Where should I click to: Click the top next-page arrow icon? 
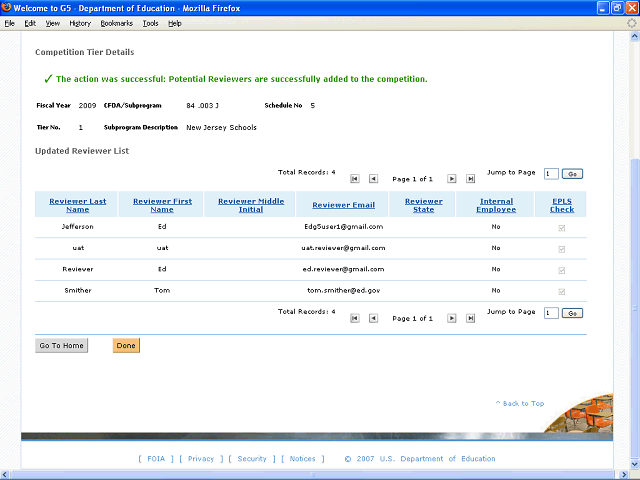[452, 179]
